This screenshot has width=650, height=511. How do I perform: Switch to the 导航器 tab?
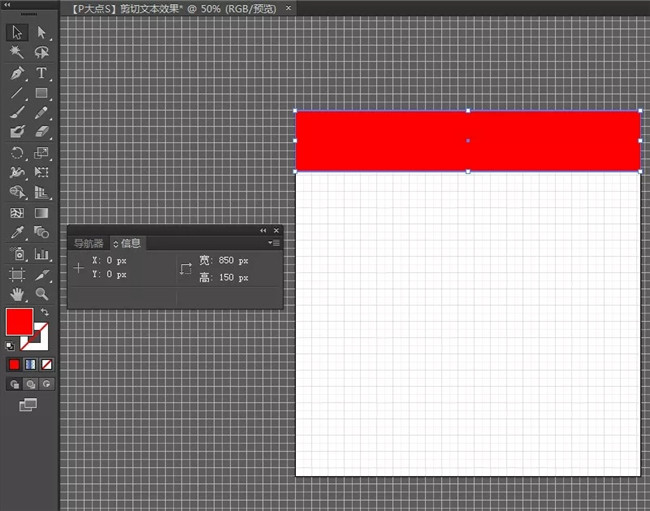[x=88, y=243]
